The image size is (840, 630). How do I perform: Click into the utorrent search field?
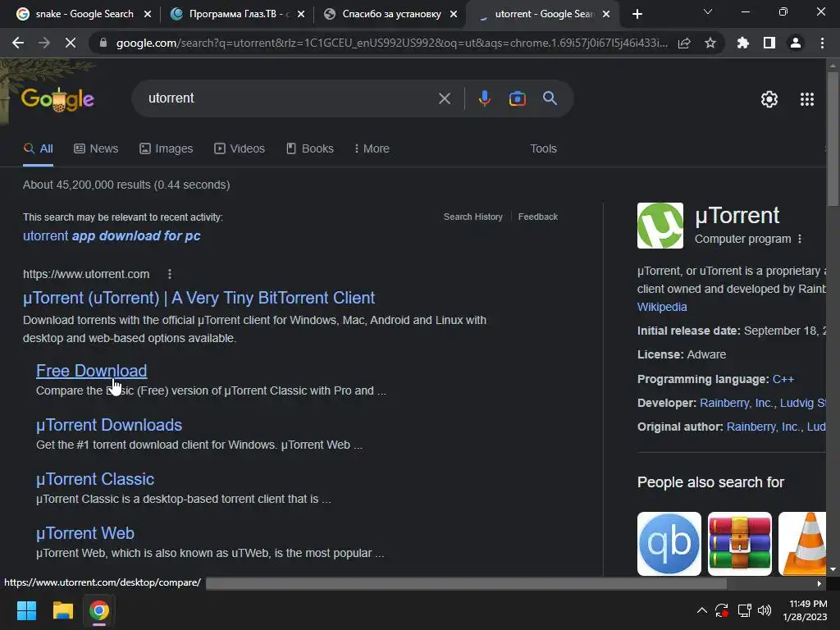pyautogui.click(x=290, y=98)
